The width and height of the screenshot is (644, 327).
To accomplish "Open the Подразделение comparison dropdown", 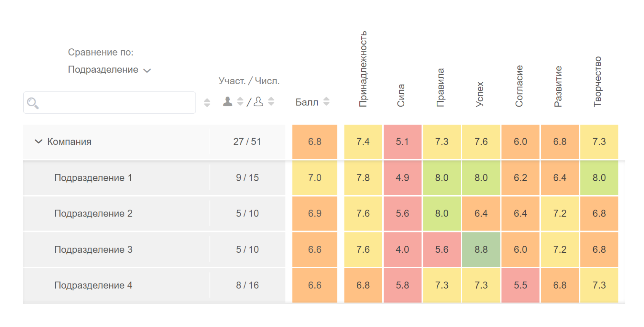I will point(109,70).
